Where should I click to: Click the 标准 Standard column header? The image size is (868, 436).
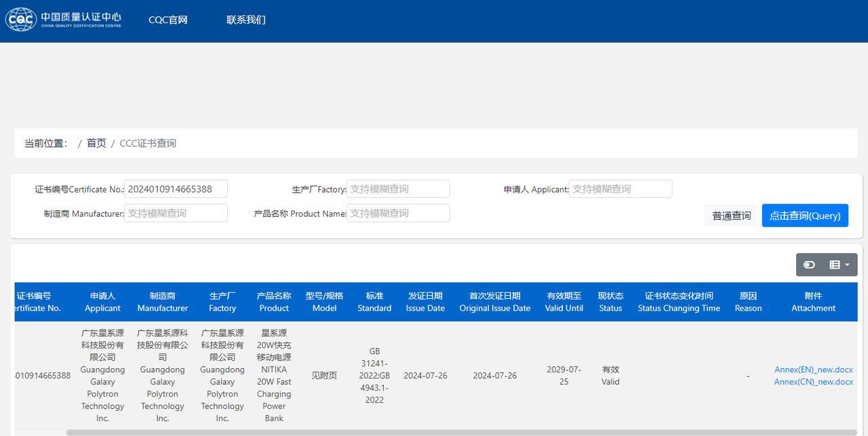click(x=374, y=302)
